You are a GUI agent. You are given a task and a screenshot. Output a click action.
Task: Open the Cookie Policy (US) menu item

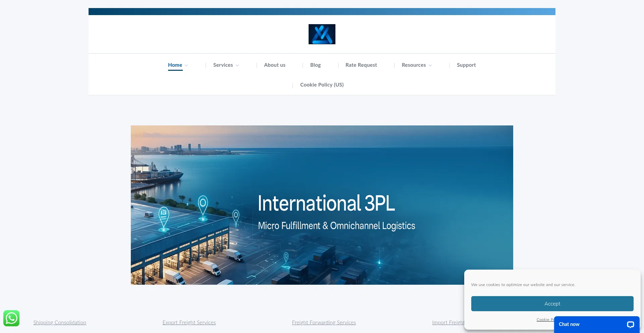click(x=322, y=85)
